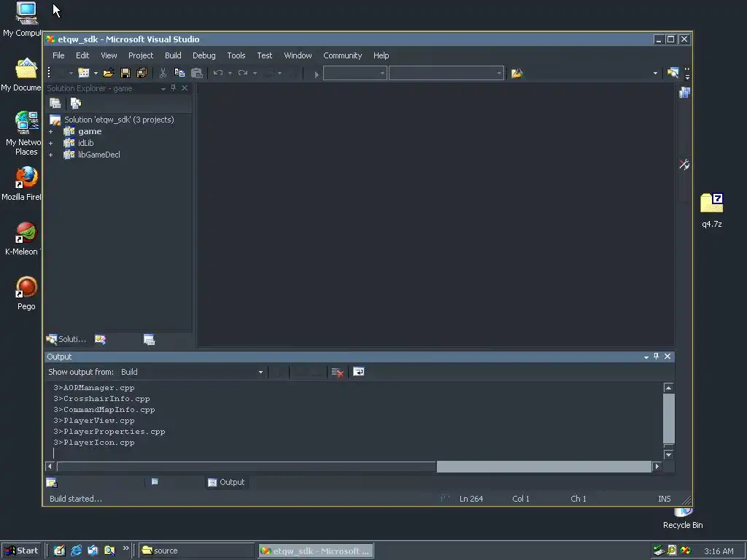Click the Paste clipboard icon
Screen dimensions: 747x560
[197, 73]
